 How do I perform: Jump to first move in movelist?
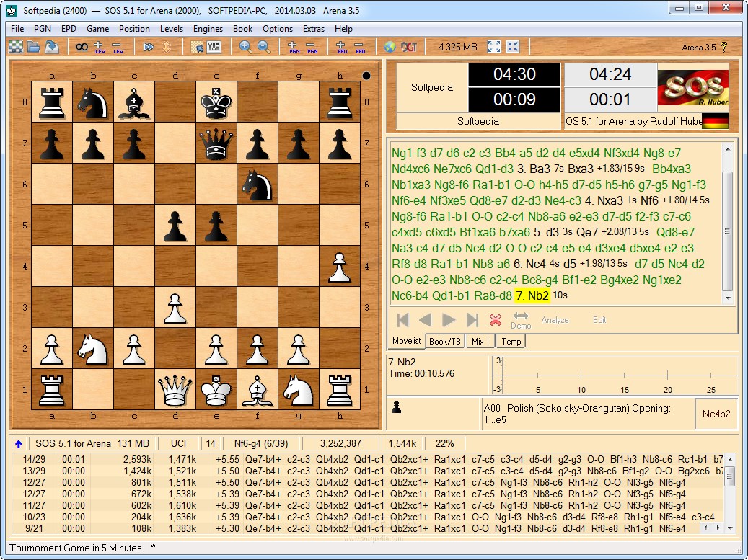pos(402,320)
